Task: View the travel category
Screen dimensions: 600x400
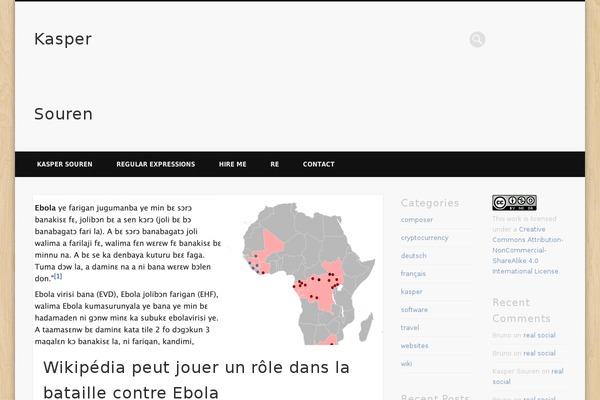Action: pyautogui.click(x=410, y=328)
